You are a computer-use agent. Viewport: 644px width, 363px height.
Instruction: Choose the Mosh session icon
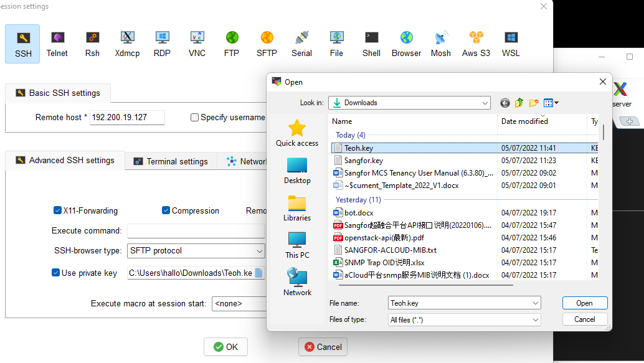441,44
